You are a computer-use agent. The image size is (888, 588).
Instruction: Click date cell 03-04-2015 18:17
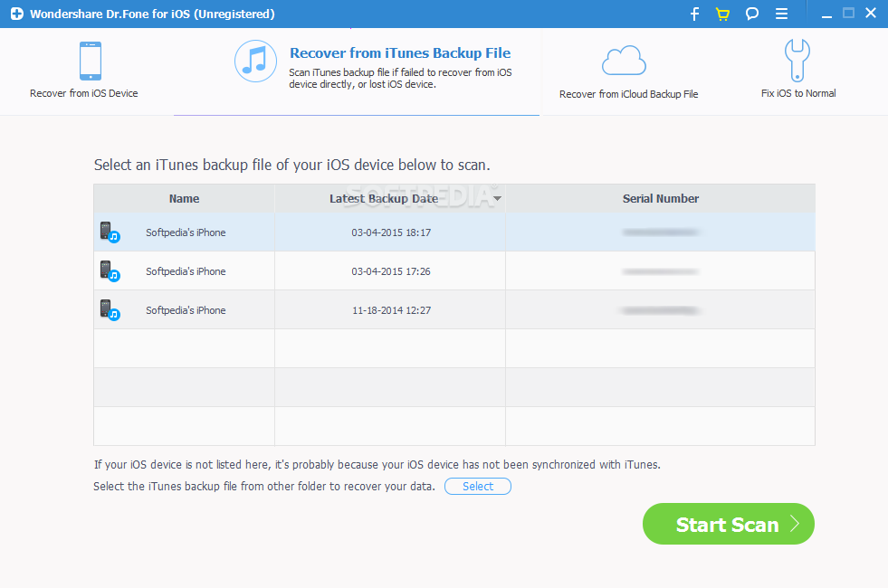click(391, 232)
